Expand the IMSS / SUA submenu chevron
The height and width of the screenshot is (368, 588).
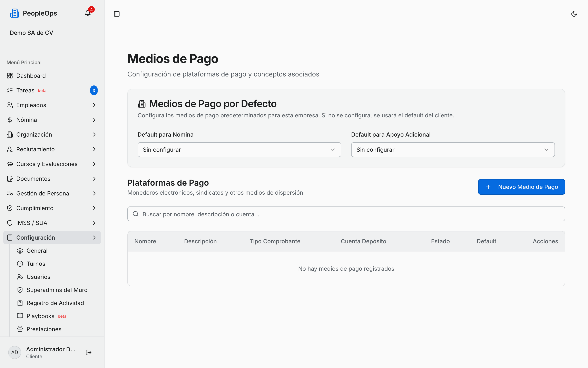[x=94, y=223]
